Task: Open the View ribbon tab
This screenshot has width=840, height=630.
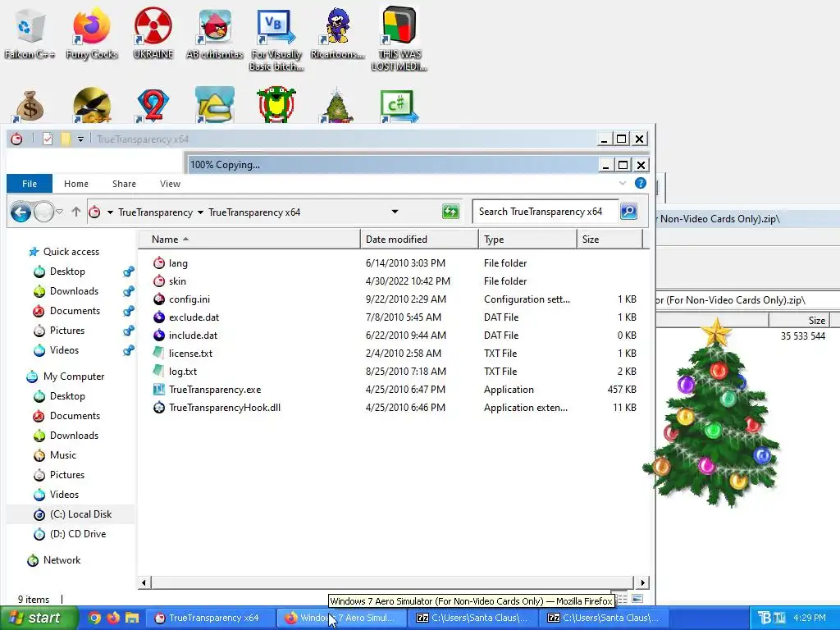Action: point(170,184)
